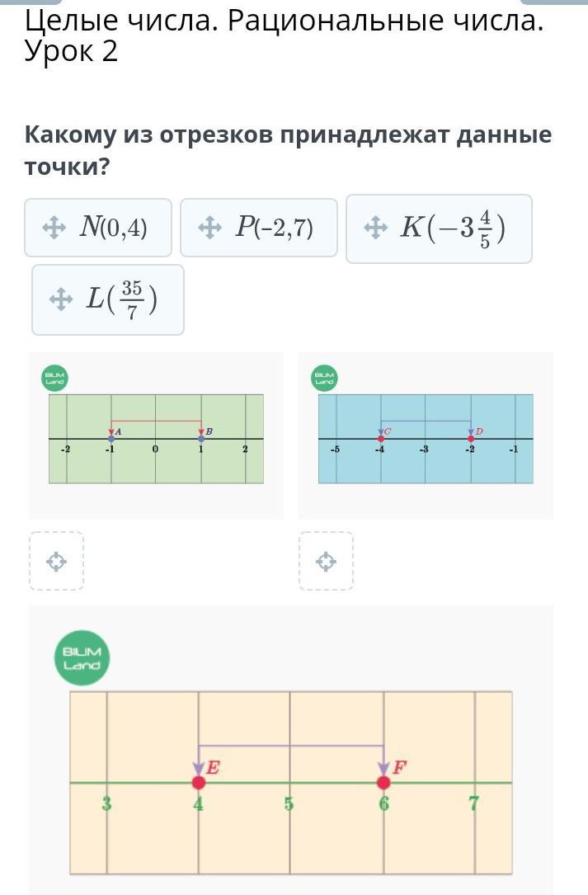Click the move handle icon on P(-2,7)
The image size is (588, 895).
click(x=209, y=228)
